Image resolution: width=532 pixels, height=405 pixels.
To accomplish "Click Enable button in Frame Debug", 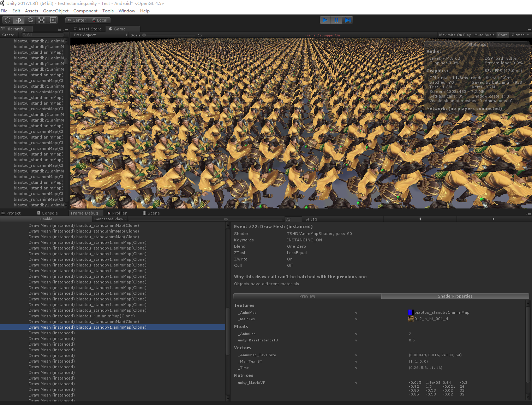I will click(46, 219).
